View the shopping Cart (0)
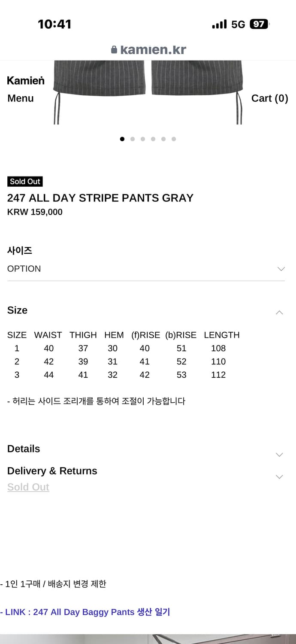The height and width of the screenshot is (644, 296). (269, 98)
